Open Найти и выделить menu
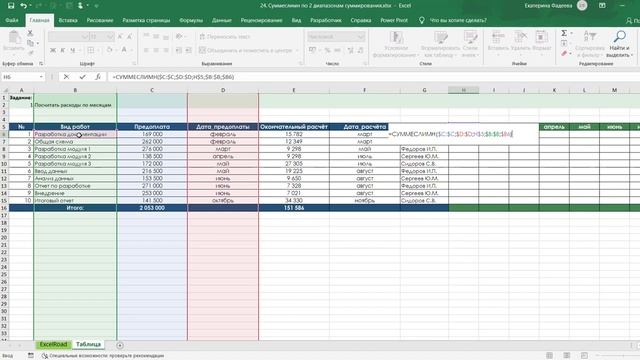Image resolution: width=640 pixels, height=360 pixels. click(x=619, y=44)
